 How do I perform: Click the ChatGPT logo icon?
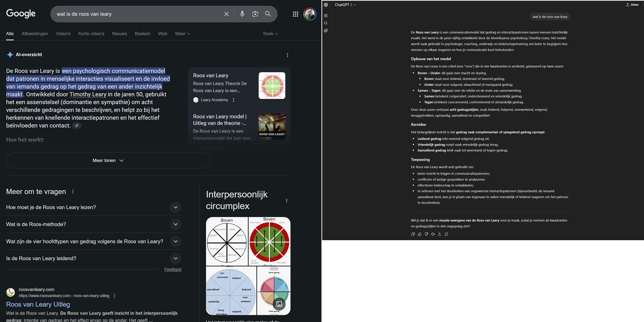pos(326,5)
